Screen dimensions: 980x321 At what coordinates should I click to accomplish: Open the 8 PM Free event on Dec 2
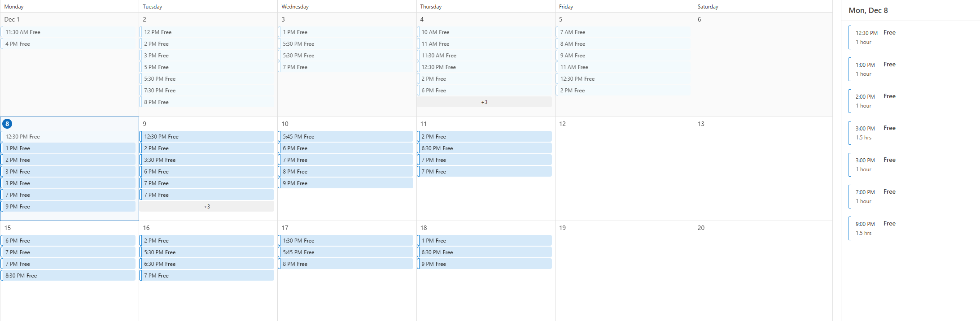tap(207, 102)
